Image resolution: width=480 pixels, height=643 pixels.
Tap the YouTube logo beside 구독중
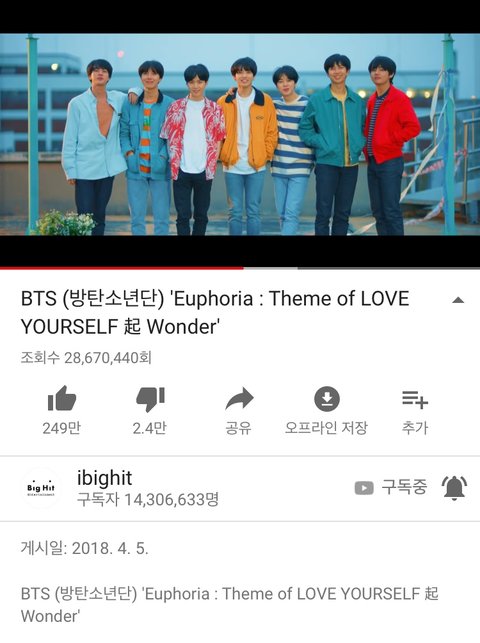click(364, 488)
